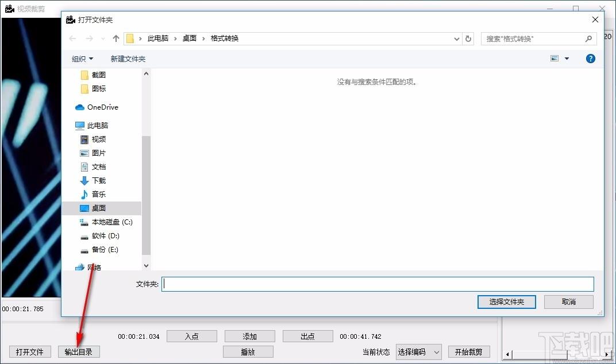Go up one folder level arrow
This screenshot has height=364, width=616.
(x=116, y=38)
